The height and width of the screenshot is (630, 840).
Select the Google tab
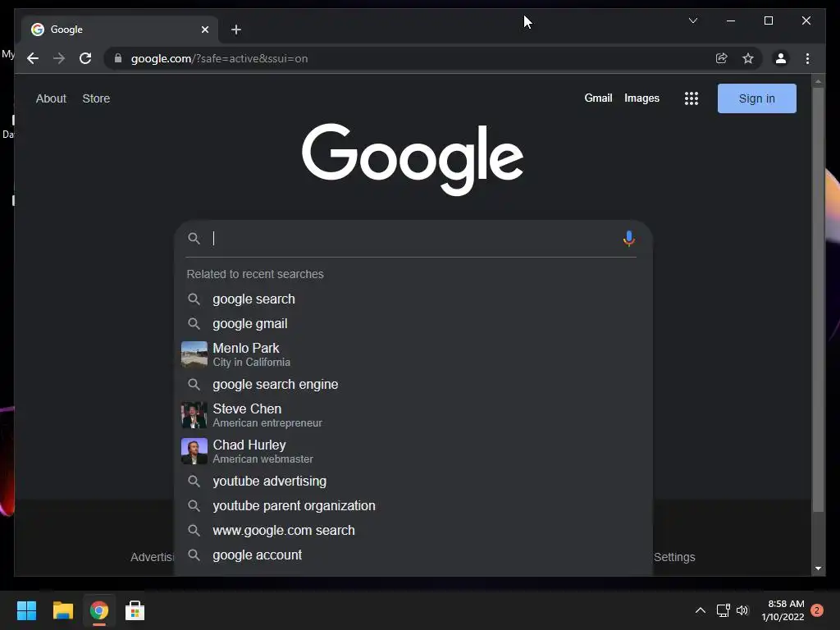point(120,30)
